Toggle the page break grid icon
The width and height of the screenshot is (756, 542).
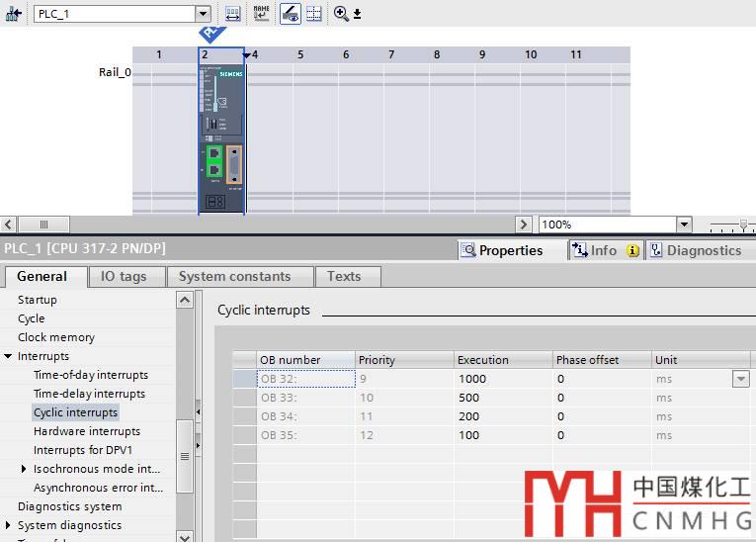314,14
